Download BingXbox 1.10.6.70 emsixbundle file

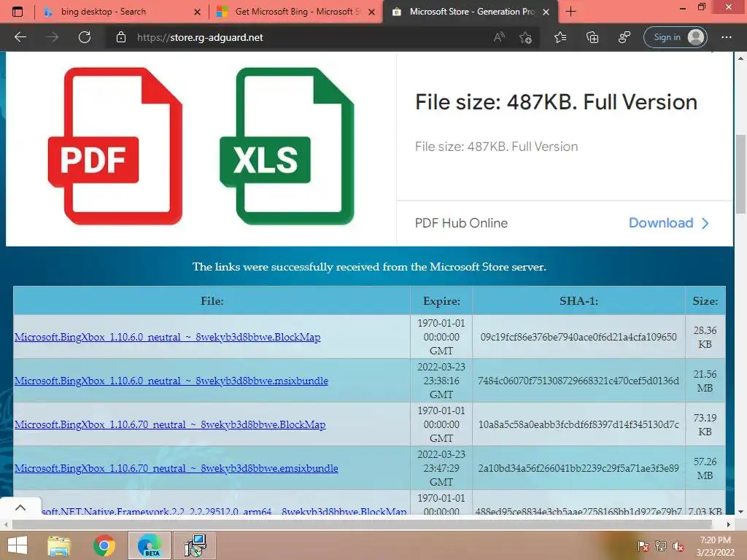(x=177, y=468)
